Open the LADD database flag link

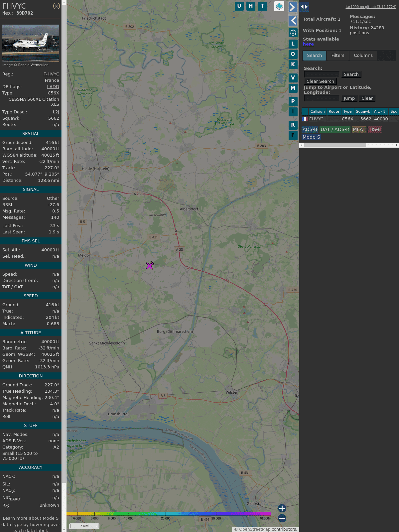point(53,87)
